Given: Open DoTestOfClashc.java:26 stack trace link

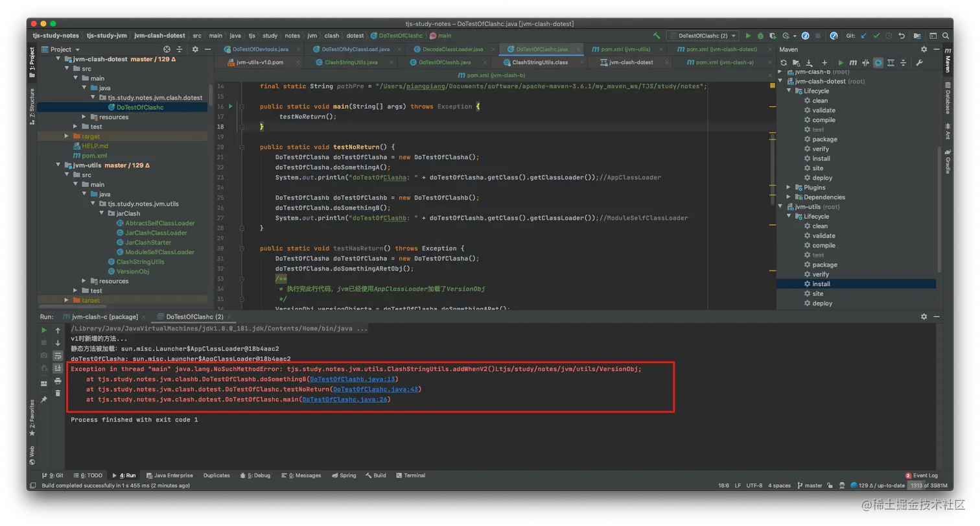Looking at the screenshot, I should (345, 400).
